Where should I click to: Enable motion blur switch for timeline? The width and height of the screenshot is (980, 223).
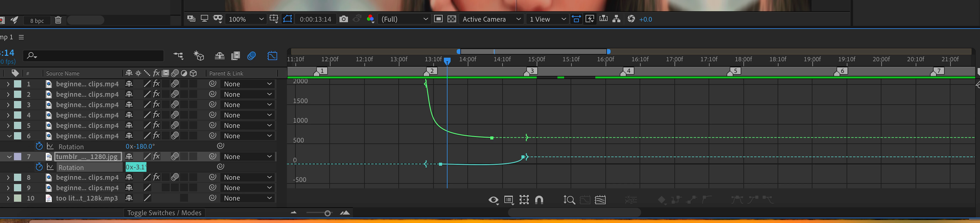252,56
